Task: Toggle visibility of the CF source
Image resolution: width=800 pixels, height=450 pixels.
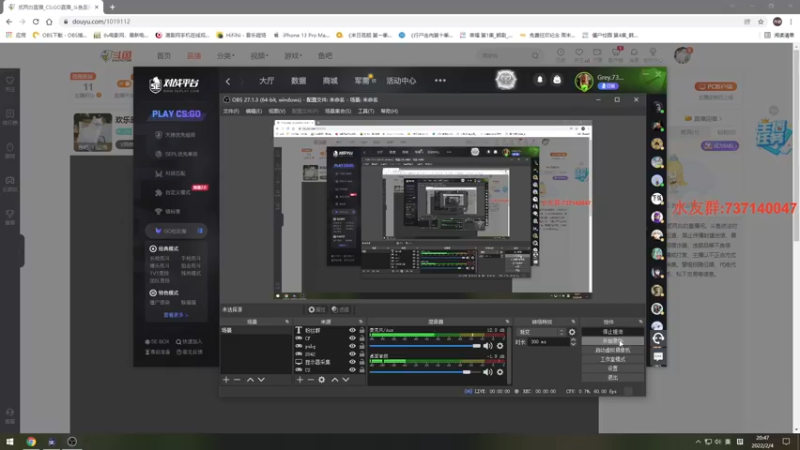Action: coord(352,338)
